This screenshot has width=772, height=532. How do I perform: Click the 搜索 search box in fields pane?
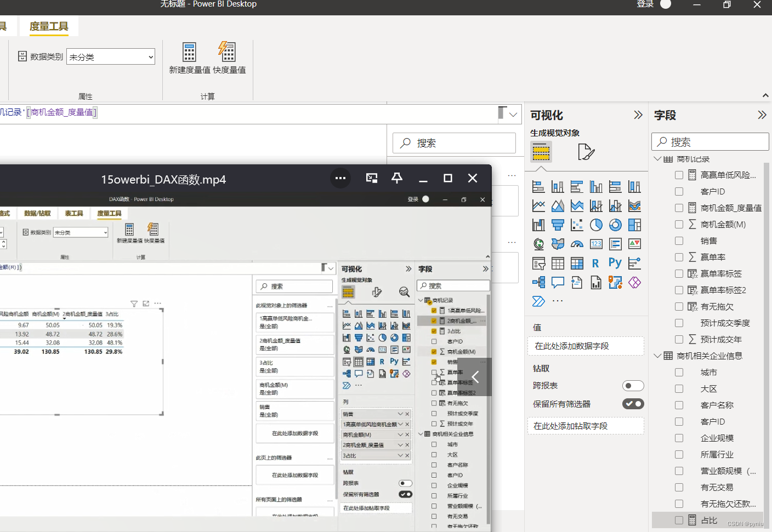(709, 141)
